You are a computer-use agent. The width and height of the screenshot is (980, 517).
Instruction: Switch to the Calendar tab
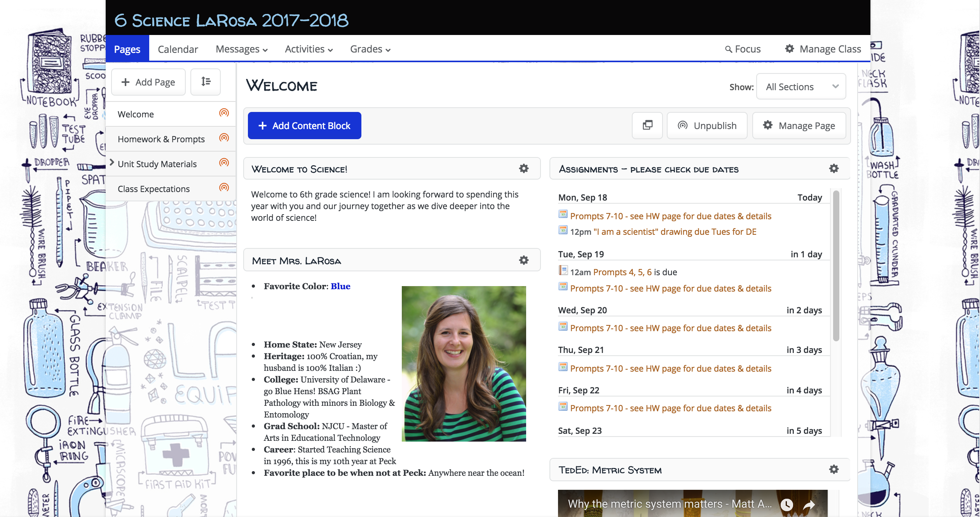(178, 49)
